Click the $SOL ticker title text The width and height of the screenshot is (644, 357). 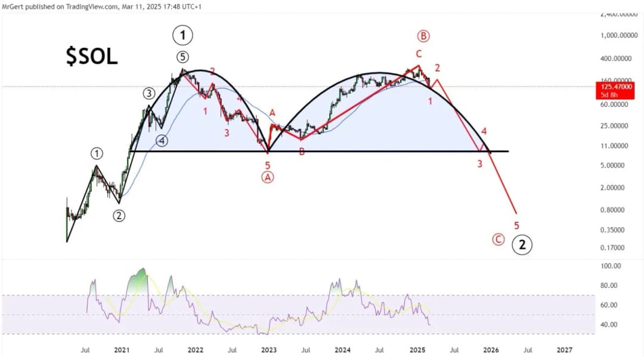click(x=92, y=56)
